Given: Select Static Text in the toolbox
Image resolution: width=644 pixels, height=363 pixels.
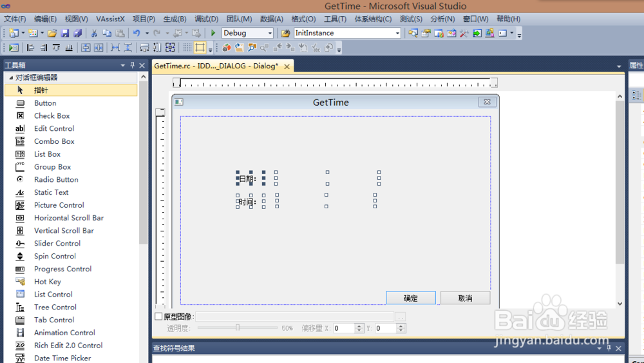Looking at the screenshot, I should (71, 192).
